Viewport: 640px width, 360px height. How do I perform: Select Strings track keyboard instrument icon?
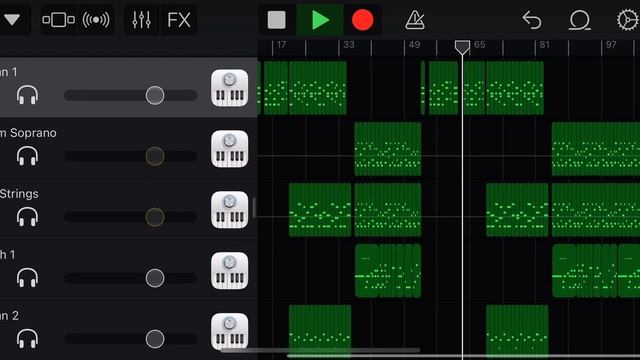pos(229,210)
